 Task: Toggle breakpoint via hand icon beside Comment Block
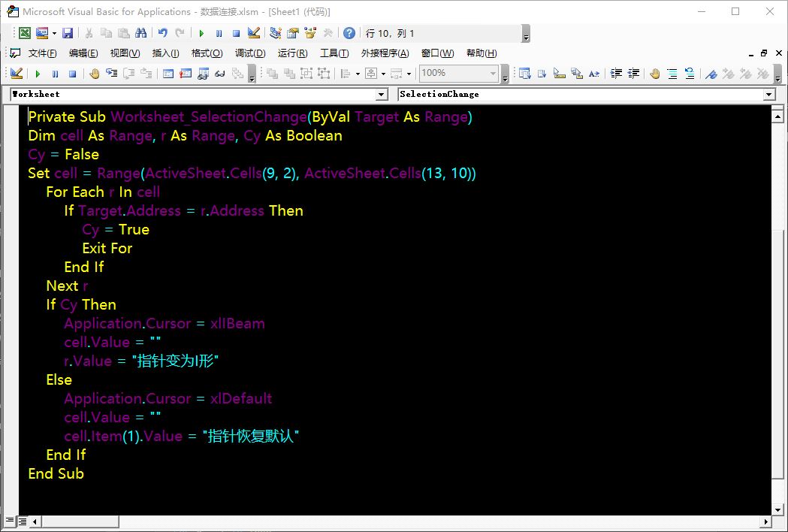(x=655, y=74)
